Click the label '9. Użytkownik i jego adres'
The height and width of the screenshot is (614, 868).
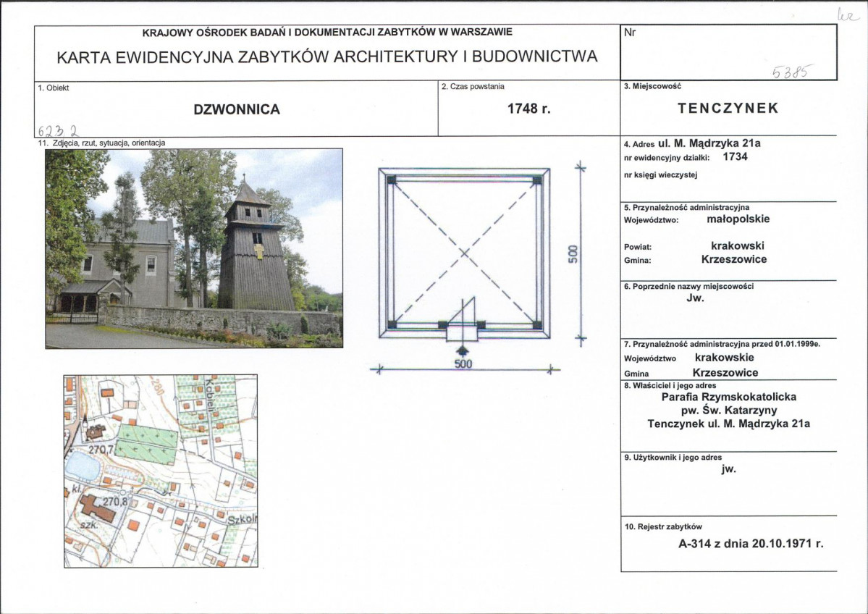pyautogui.click(x=673, y=458)
